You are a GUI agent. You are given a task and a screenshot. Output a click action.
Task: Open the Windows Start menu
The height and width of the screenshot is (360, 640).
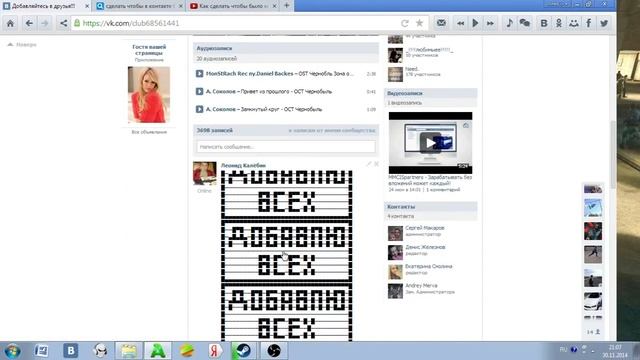pos(12,351)
